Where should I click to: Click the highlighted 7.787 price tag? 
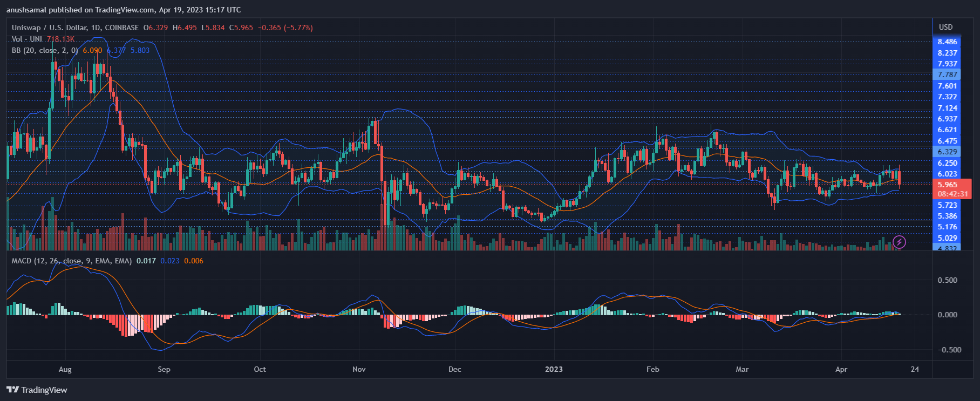pyautogui.click(x=947, y=74)
